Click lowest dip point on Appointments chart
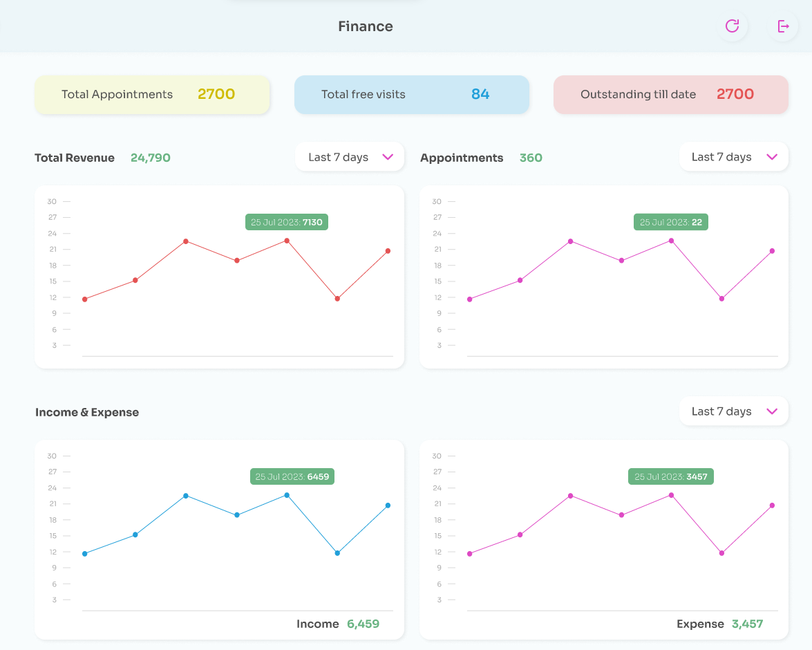 [721, 299]
